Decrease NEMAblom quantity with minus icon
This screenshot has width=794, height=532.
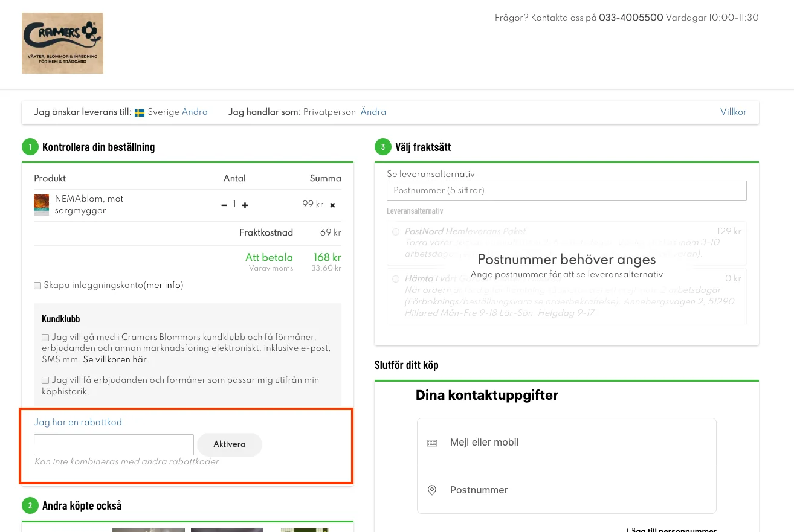(224, 205)
